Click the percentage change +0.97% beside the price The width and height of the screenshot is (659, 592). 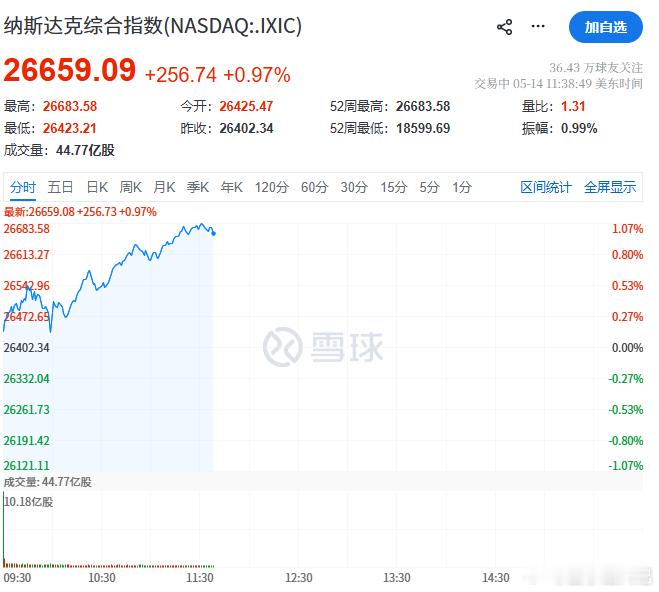click(257, 75)
